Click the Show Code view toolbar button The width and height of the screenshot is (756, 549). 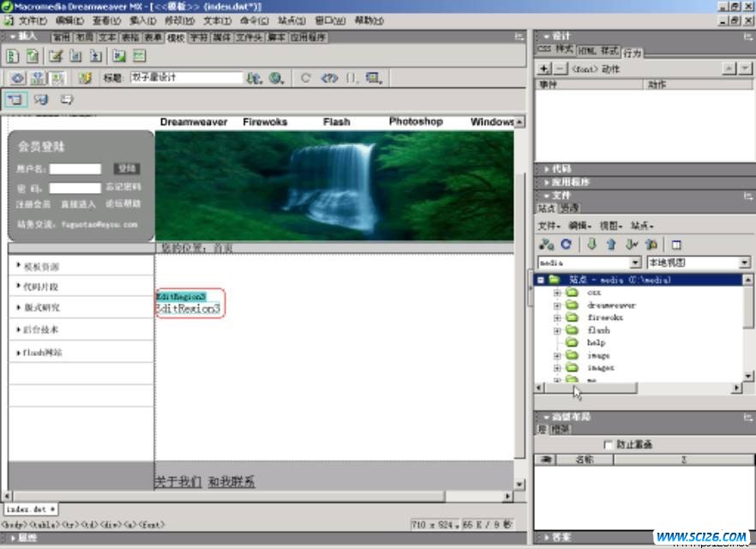[17, 78]
